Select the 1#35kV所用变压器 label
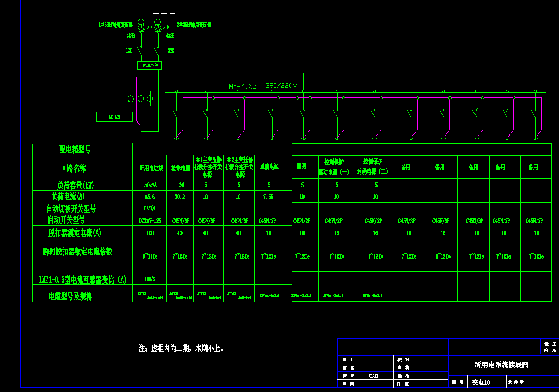The image size is (559, 392). [116, 24]
